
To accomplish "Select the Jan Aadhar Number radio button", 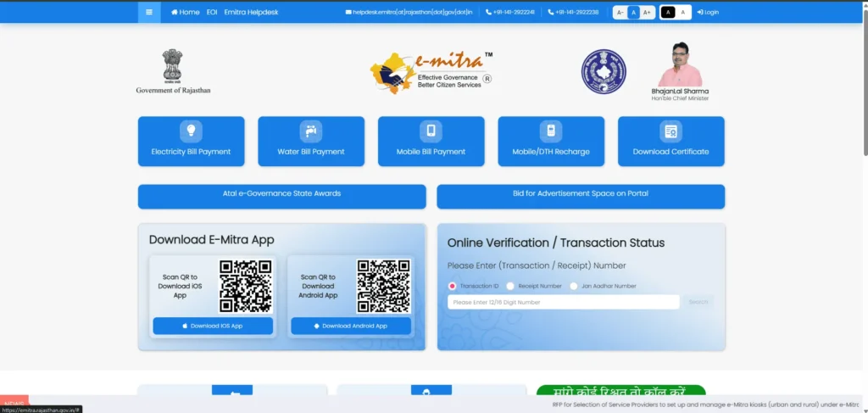I will [x=574, y=287].
